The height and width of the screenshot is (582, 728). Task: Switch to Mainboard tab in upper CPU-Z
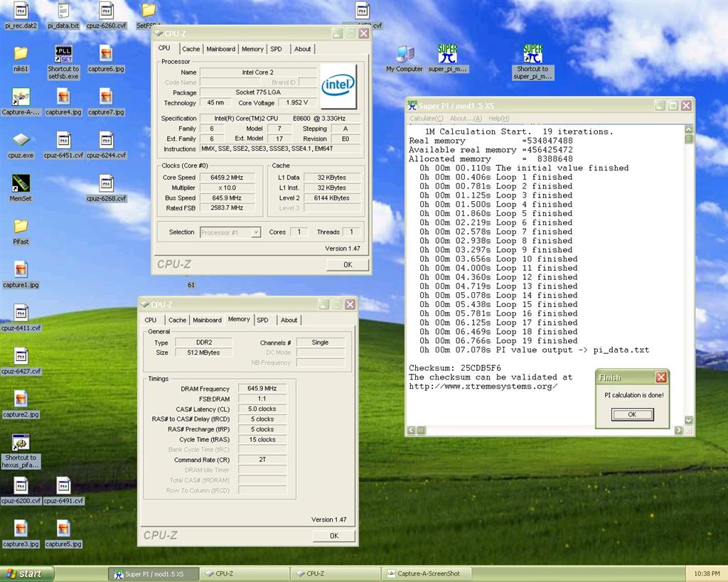[x=220, y=49]
